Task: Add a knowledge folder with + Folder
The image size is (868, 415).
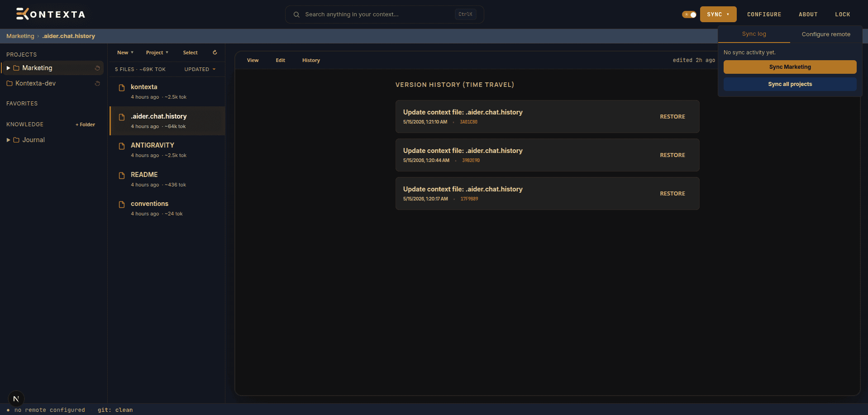Action: tap(85, 124)
